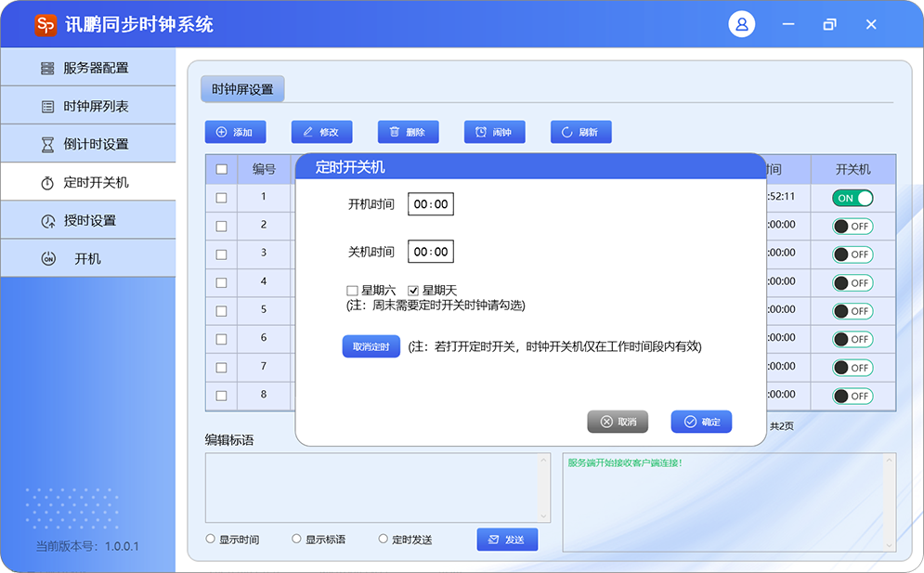The width and height of the screenshot is (924, 573).
Task: Tick the select-all checkbox in table header
Action: pos(222,169)
